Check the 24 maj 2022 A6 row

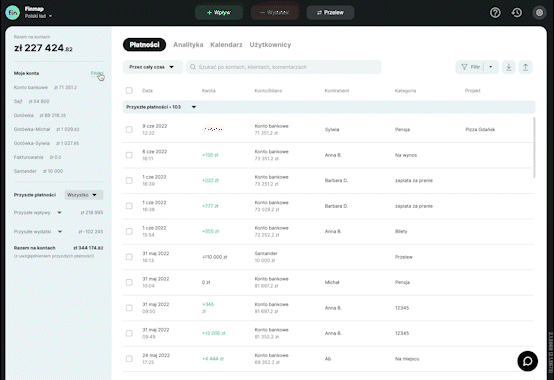pyautogui.click(x=129, y=358)
